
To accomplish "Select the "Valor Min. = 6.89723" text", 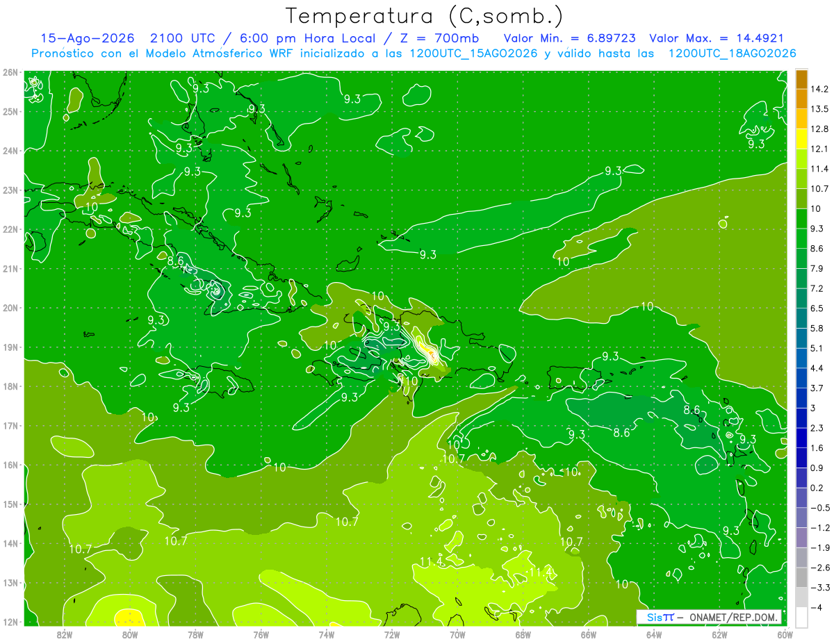I will click(569, 38).
